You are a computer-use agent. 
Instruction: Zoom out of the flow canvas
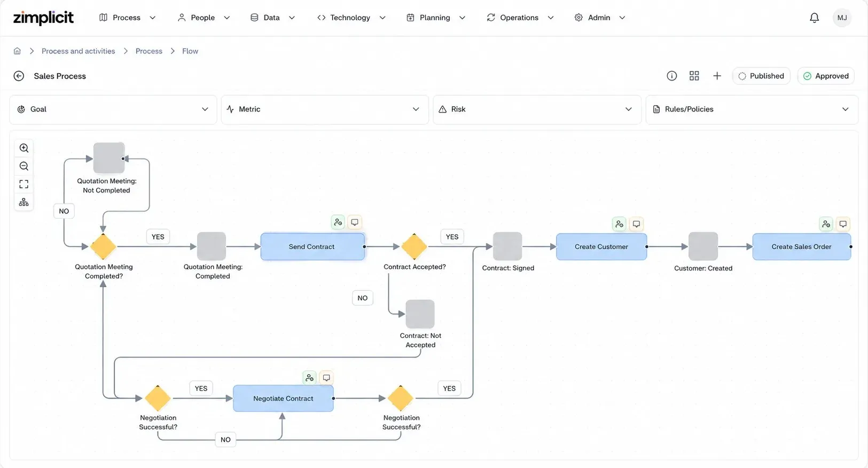24,166
